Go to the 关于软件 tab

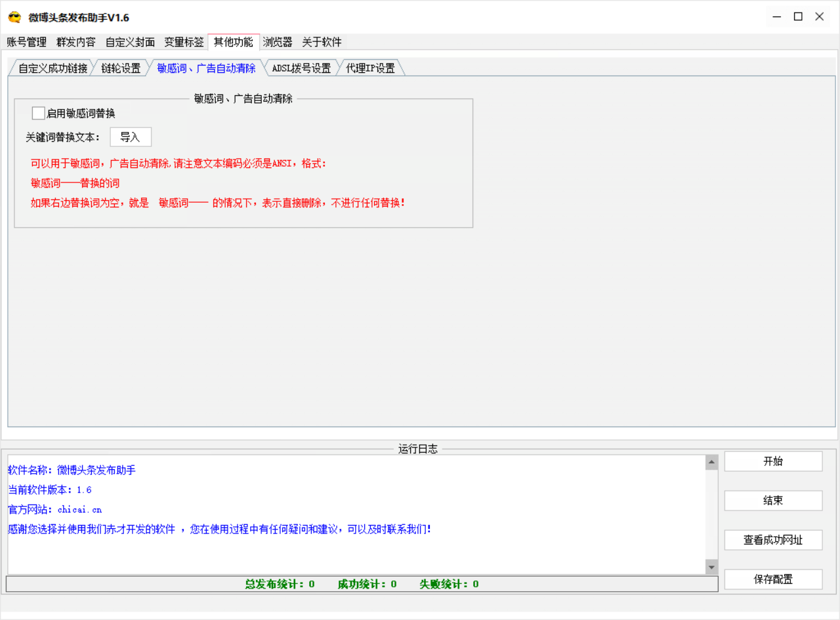tap(322, 42)
